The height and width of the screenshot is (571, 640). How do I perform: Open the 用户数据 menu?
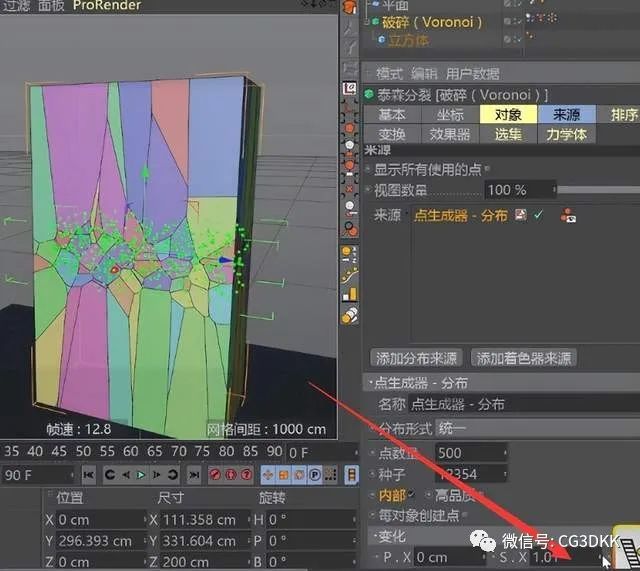(x=472, y=74)
